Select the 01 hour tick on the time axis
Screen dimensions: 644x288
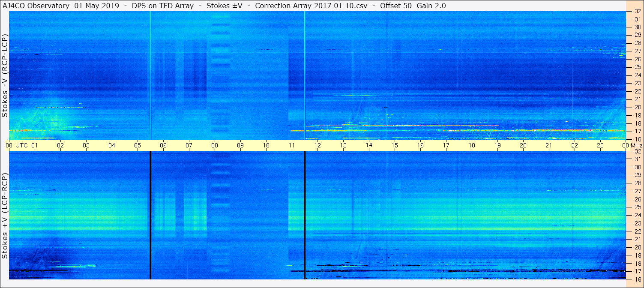(x=35, y=145)
